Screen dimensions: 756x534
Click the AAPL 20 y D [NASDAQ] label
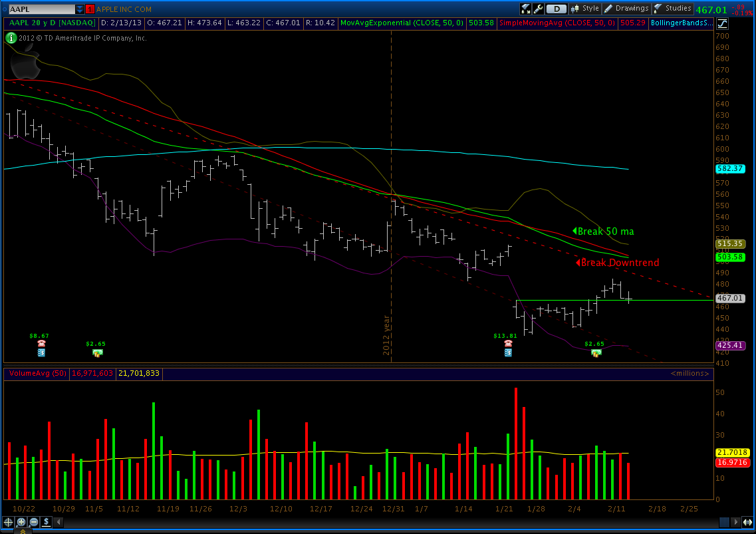click(x=52, y=23)
